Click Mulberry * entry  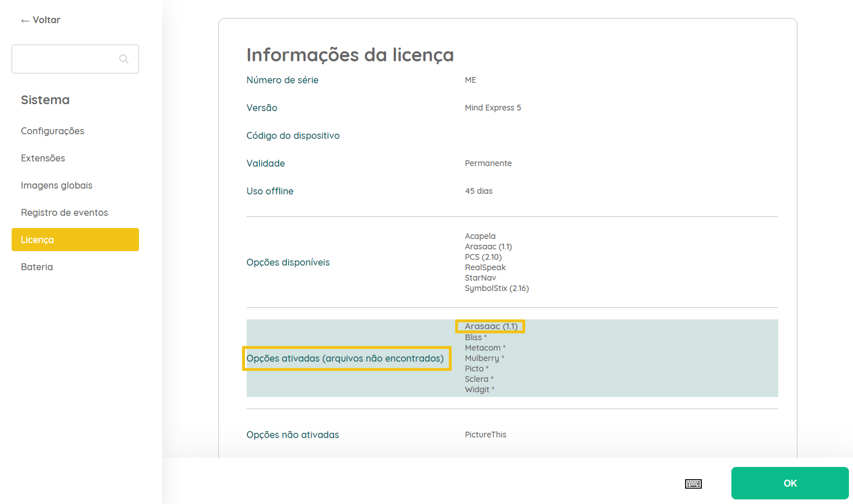coord(485,358)
